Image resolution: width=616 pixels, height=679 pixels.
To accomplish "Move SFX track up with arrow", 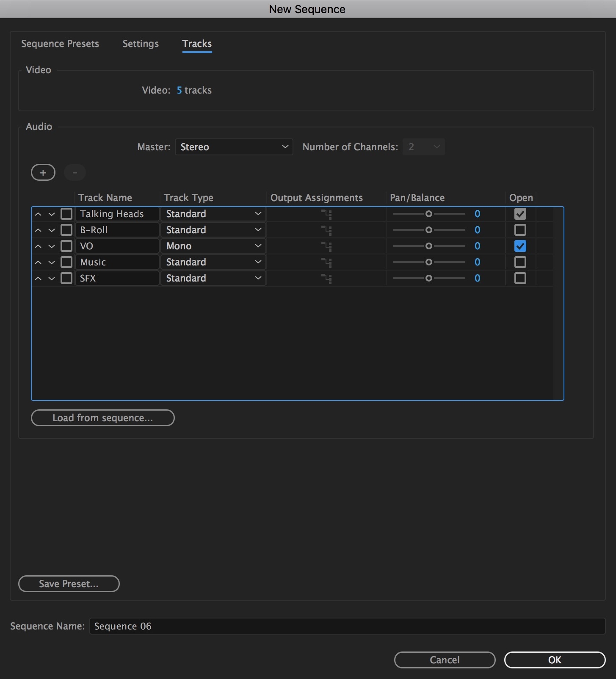I will pyautogui.click(x=38, y=279).
